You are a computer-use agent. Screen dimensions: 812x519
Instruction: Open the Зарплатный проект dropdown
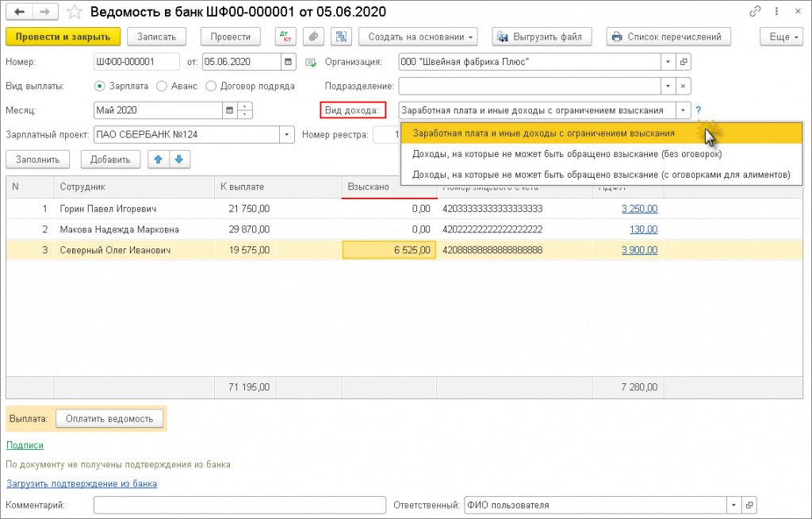click(286, 135)
